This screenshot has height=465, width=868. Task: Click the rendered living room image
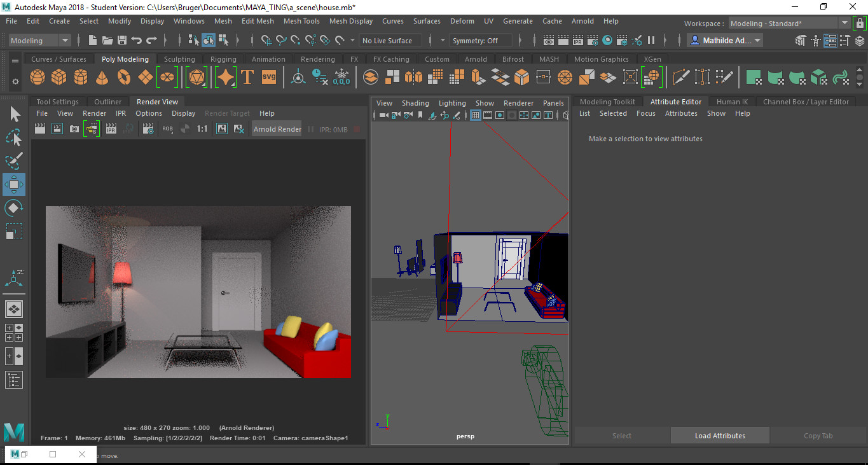(198, 292)
